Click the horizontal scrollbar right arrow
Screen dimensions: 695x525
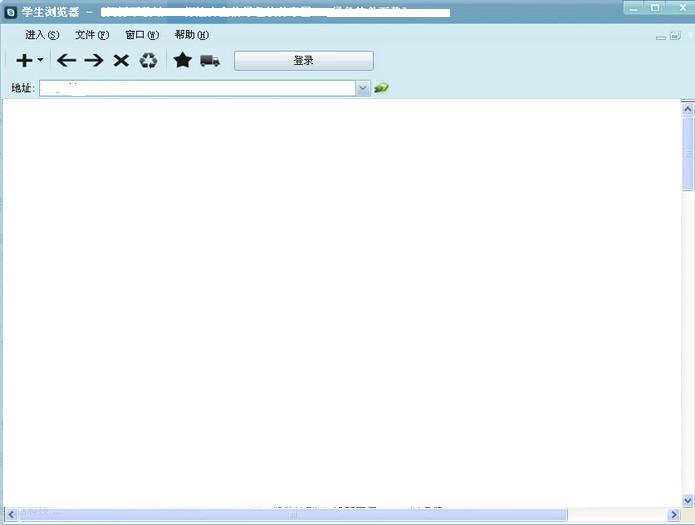click(674, 515)
